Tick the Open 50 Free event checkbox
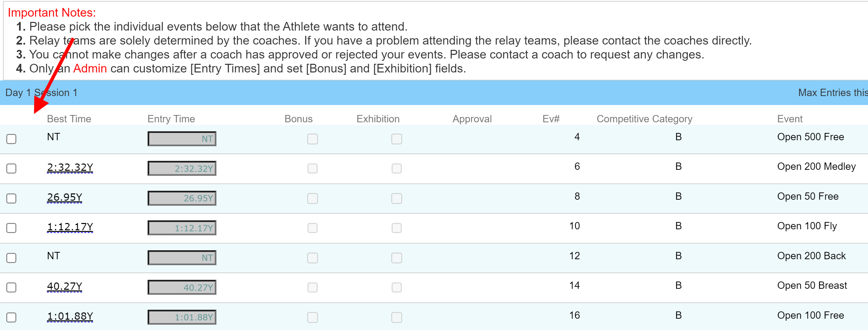 pyautogui.click(x=11, y=198)
